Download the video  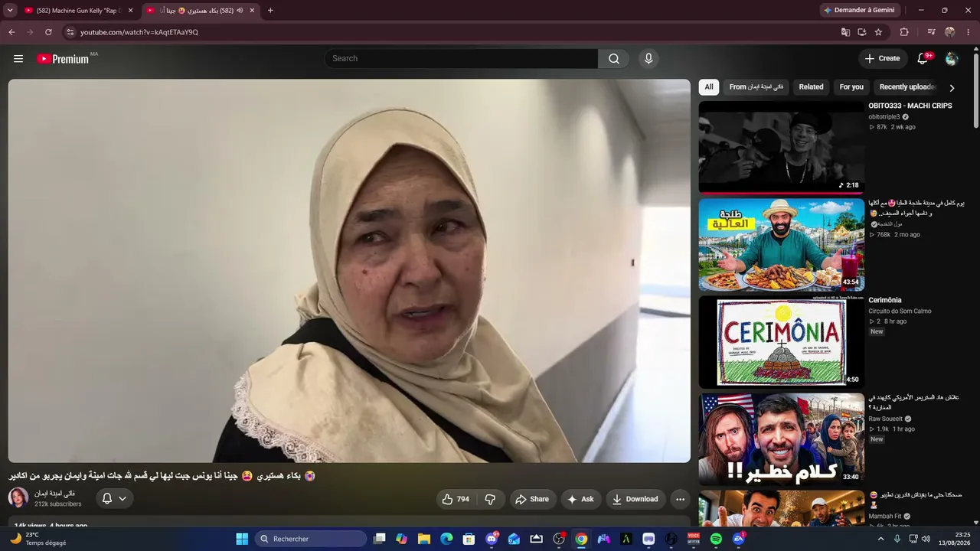click(x=636, y=499)
